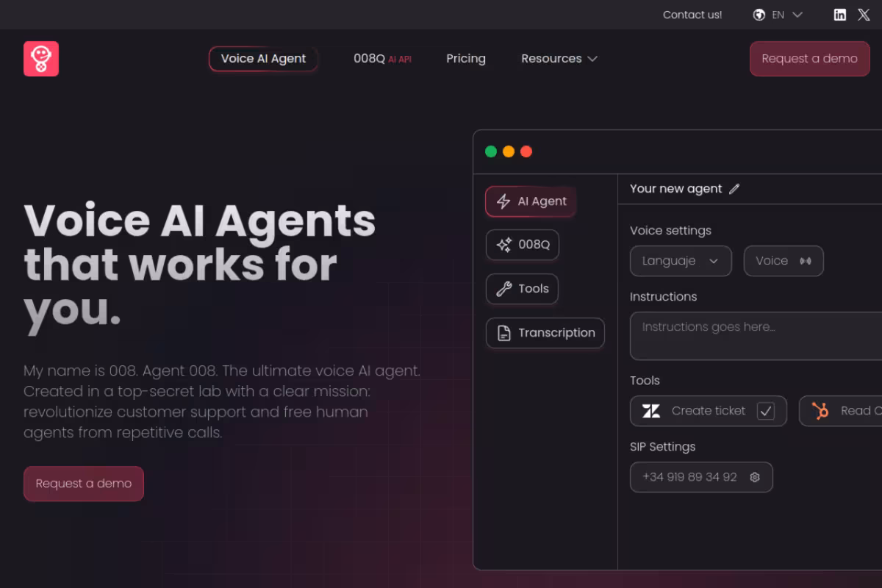Viewport: 882px width, 588px height.
Task: Open the Languaje dropdown
Action: (x=681, y=261)
